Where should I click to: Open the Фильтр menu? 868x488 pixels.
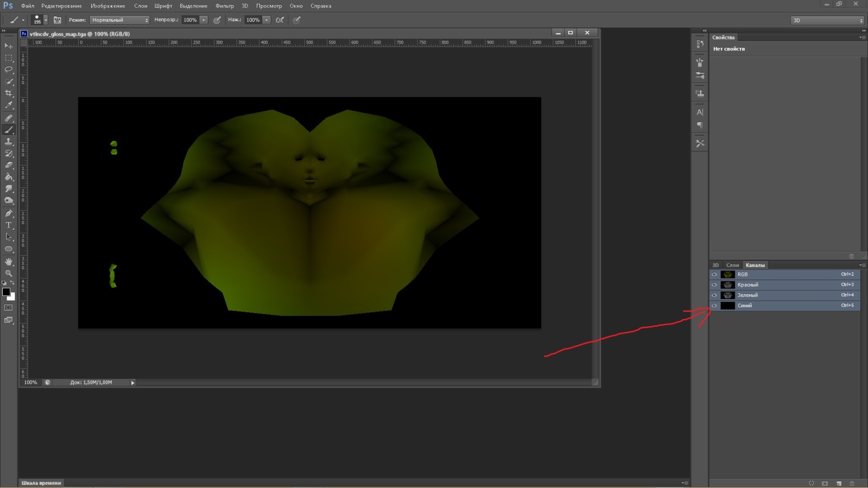point(224,6)
